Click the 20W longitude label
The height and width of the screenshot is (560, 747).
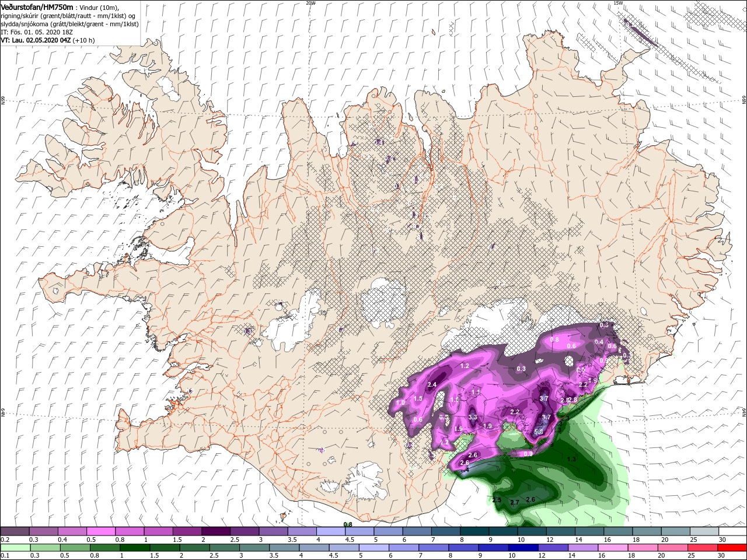coord(310,2)
